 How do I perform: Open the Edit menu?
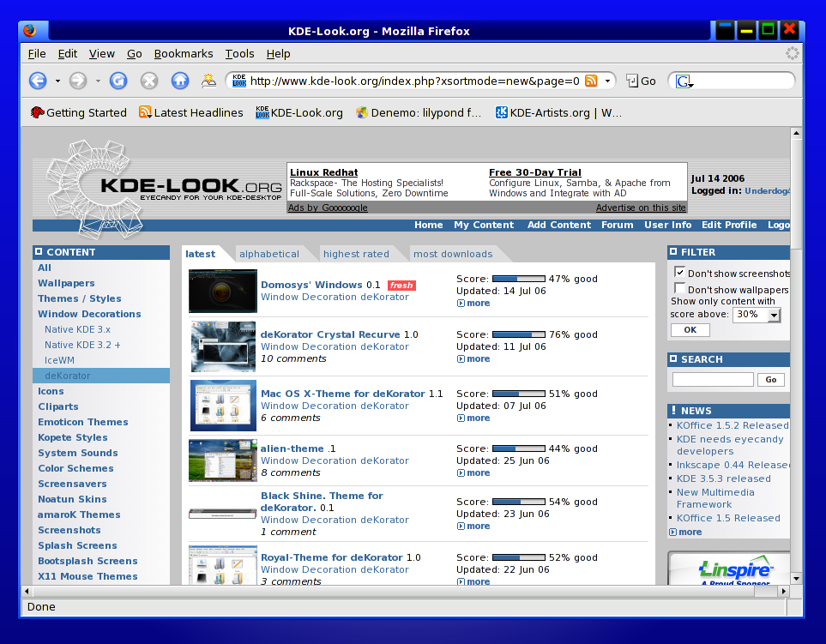coord(68,54)
